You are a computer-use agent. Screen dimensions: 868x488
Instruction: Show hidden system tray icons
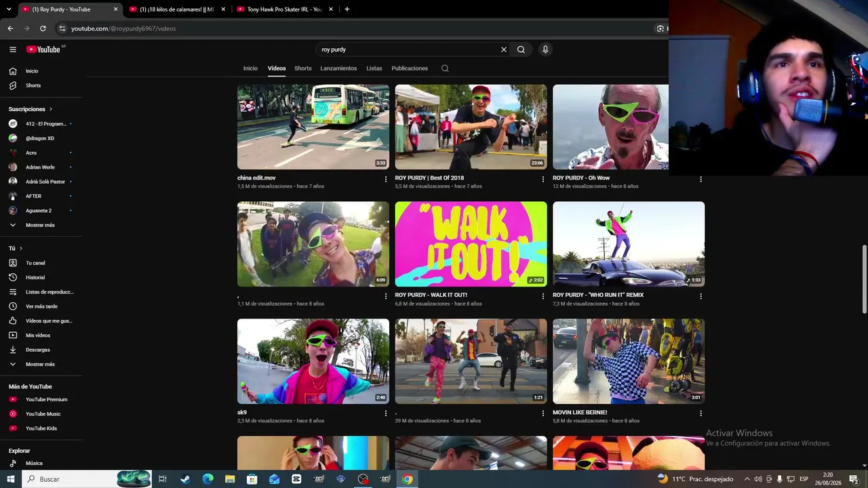pos(747,479)
